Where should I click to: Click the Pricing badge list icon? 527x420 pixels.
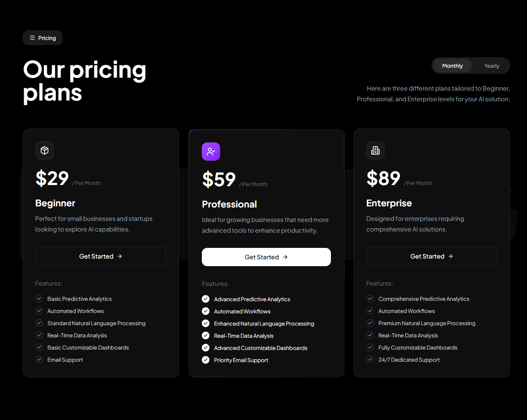32,38
